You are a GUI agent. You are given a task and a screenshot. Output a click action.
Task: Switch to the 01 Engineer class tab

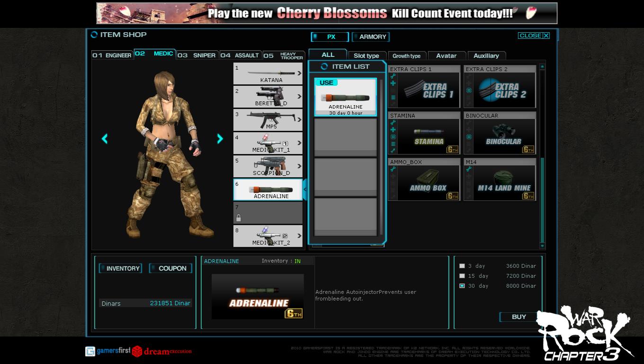pyautogui.click(x=112, y=55)
